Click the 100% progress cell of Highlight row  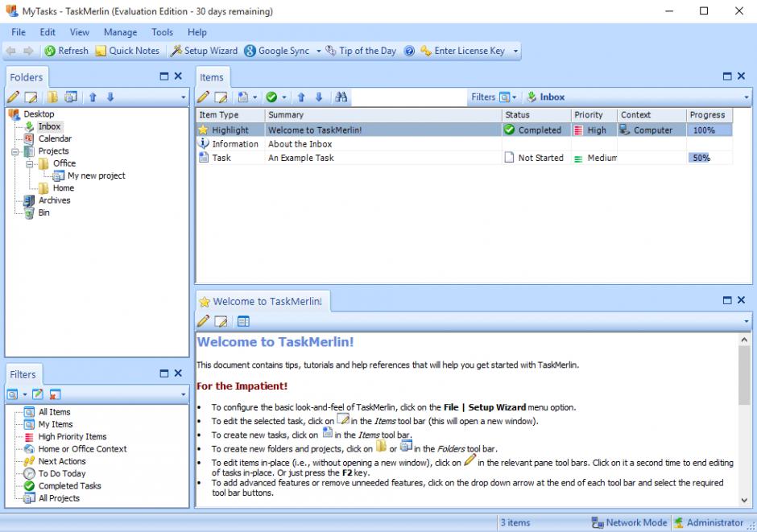click(x=709, y=130)
